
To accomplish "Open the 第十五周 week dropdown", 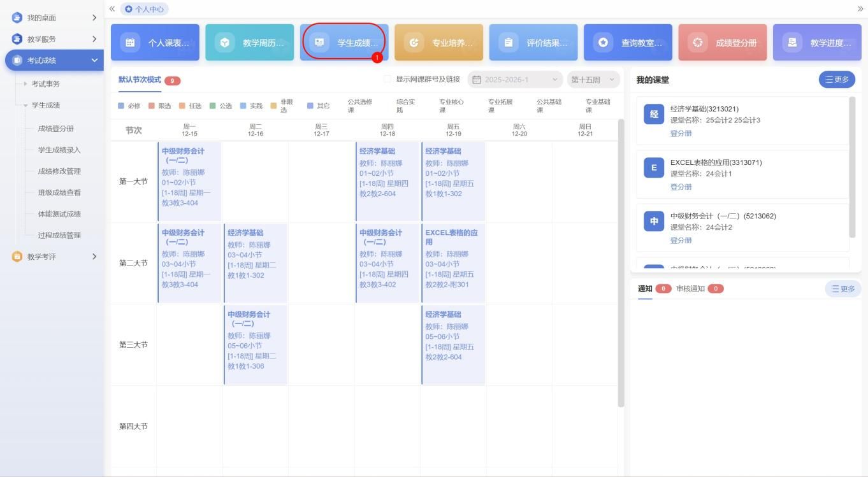I will (593, 80).
